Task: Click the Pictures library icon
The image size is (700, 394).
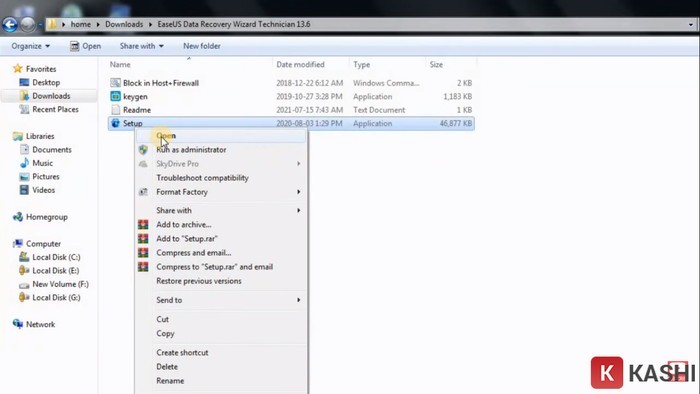Action: point(24,177)
